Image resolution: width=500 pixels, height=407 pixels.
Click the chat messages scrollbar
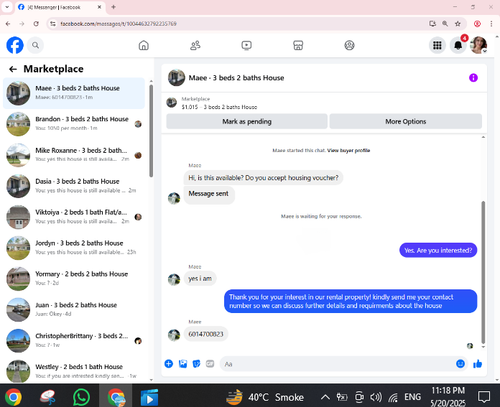pos(483,272)
